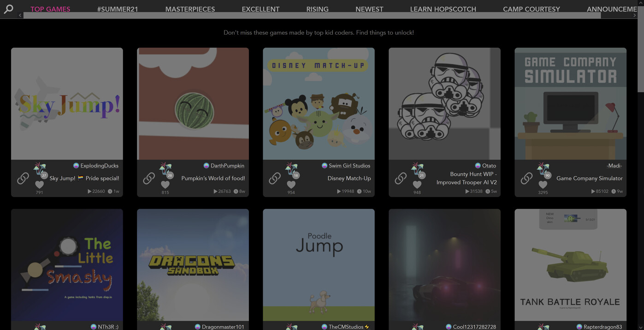Click tab bar scroll left arrow
The image size is (644, 330).
20,15
